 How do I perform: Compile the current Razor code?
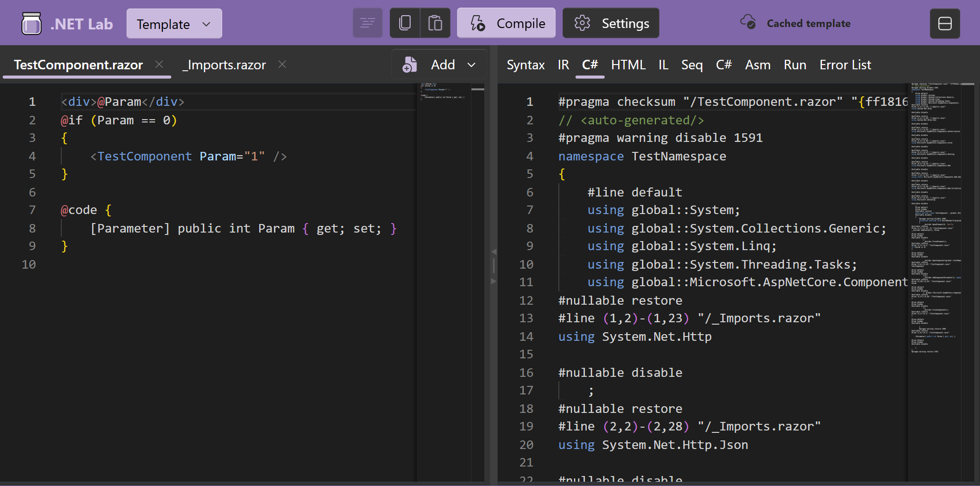point(506,23)
